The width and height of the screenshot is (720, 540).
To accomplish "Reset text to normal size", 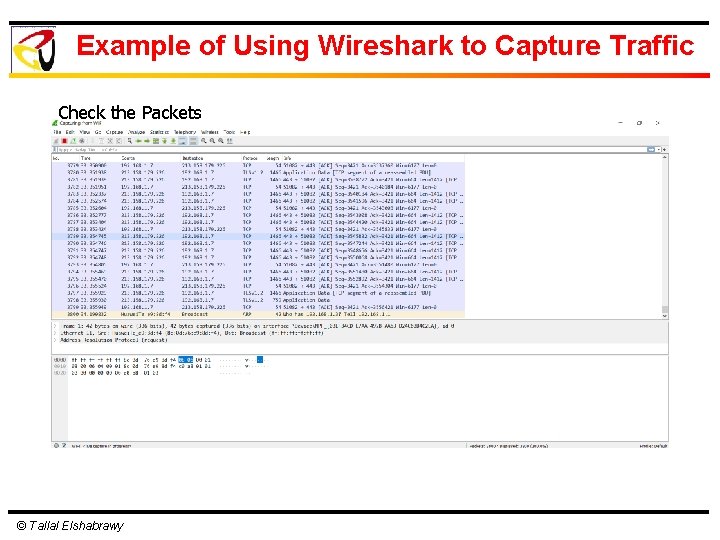I will pyautogui.click(x=221, y=141).
